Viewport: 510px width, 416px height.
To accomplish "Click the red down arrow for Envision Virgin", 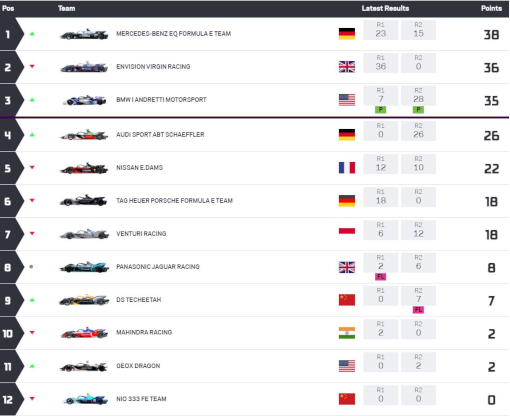I will (32, 67).
